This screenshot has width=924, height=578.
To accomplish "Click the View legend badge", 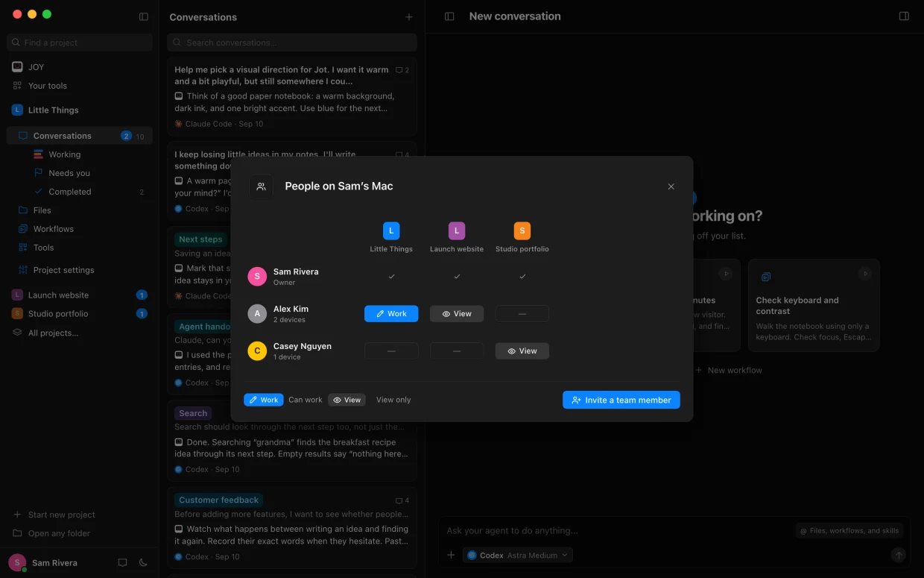I will tap(346, 400).
